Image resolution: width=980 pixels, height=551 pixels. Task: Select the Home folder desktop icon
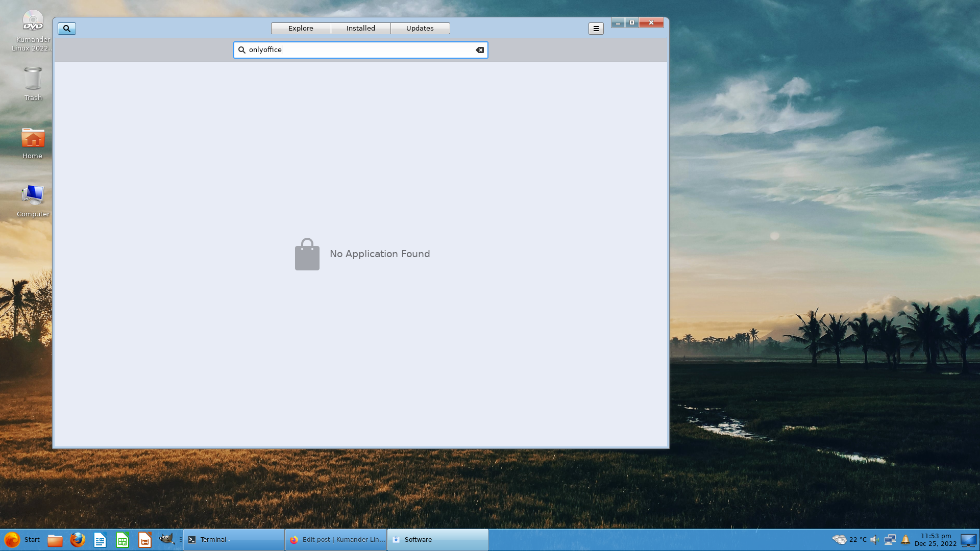[33, 143]
